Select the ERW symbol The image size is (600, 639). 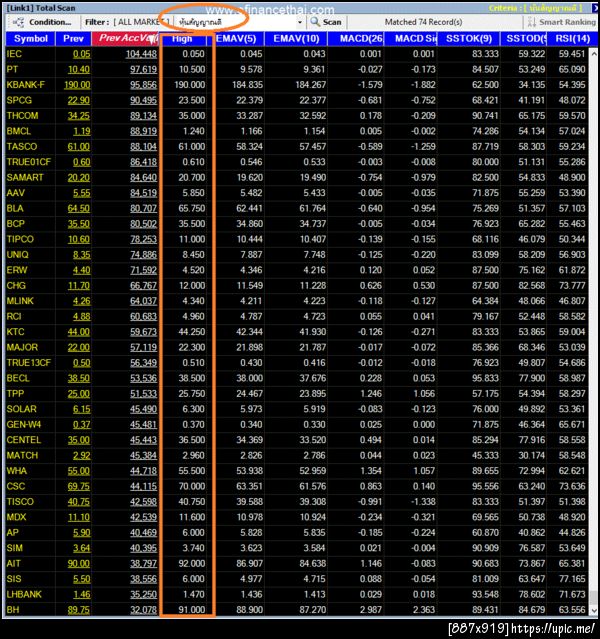click(17, 270)
